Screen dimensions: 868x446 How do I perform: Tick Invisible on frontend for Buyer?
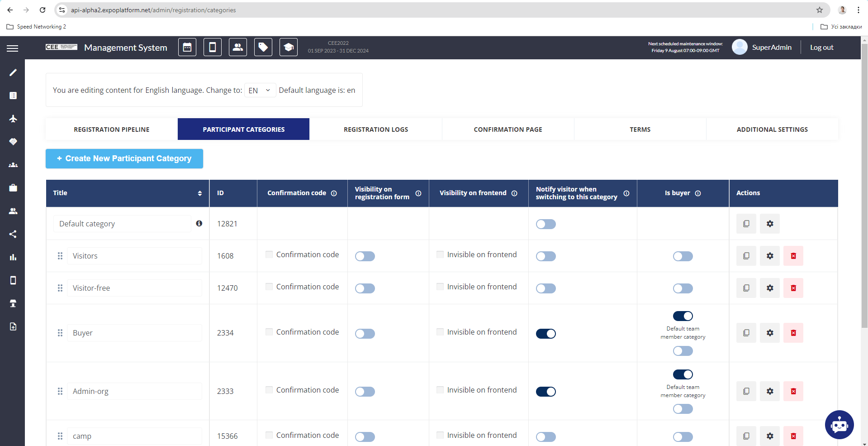click(x=440, y=332)
